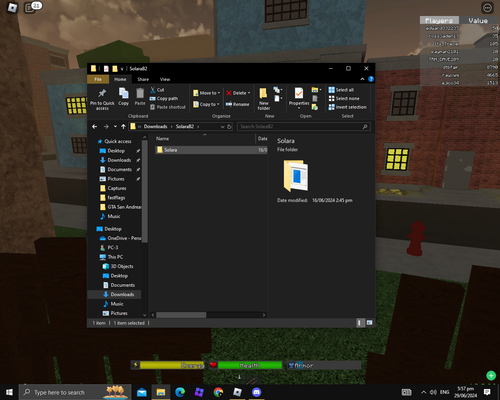Click the Players leaderboard header
Viewport: 500px width, 400px height.
tap(439, 20)
